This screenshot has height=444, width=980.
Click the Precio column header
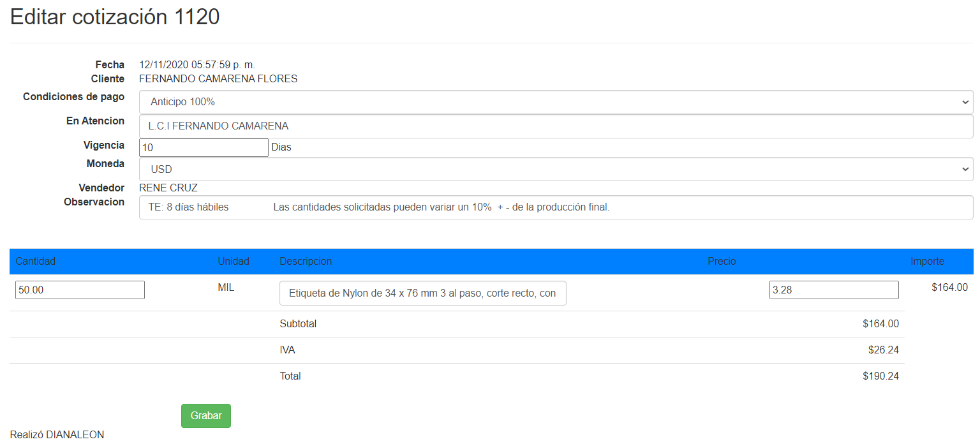pos(722,262)
